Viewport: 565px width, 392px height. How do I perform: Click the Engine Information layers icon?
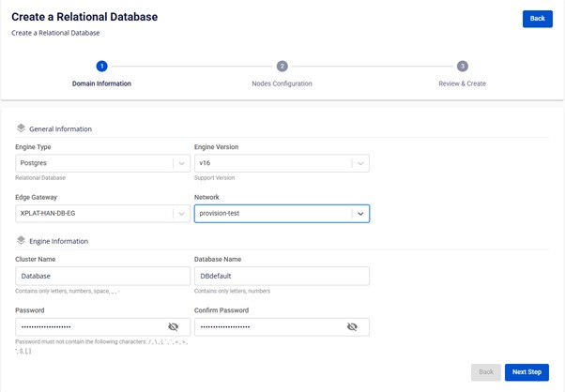pos(21,240)
